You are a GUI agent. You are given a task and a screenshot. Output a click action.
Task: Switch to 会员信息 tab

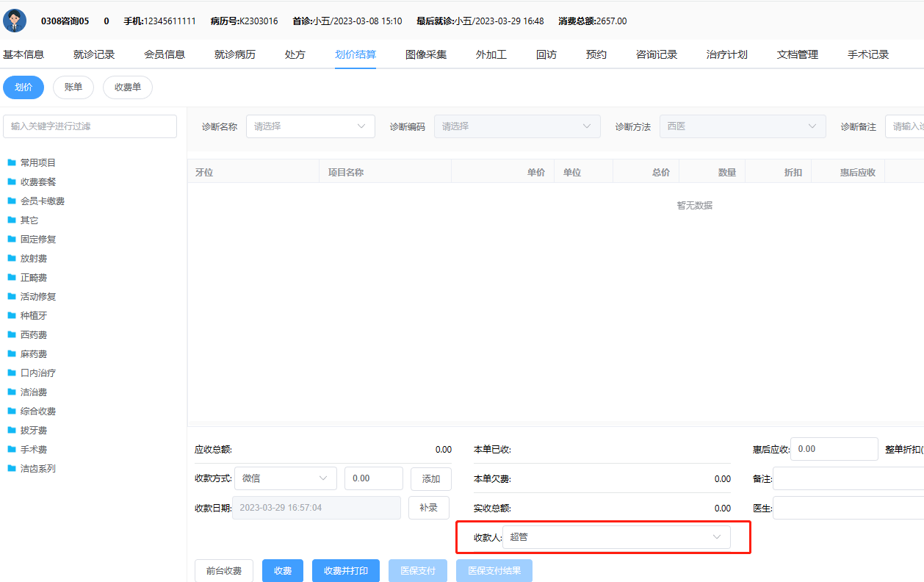point(165,54)
